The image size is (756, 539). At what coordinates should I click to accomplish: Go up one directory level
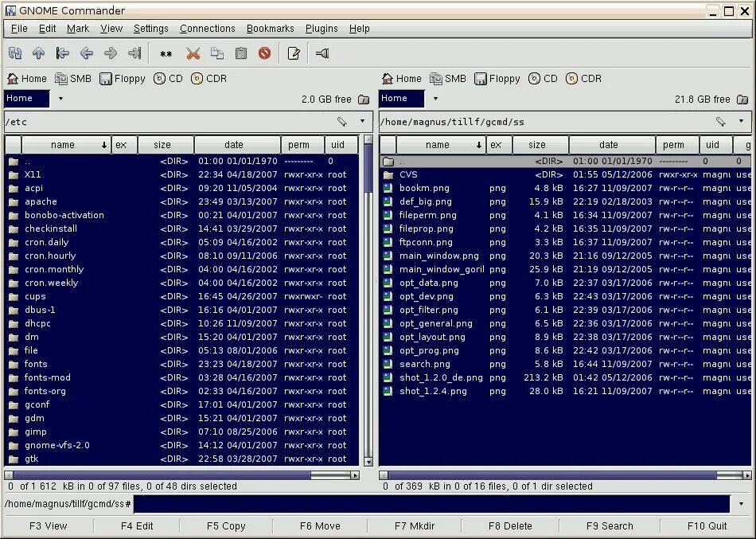point(38,53)
